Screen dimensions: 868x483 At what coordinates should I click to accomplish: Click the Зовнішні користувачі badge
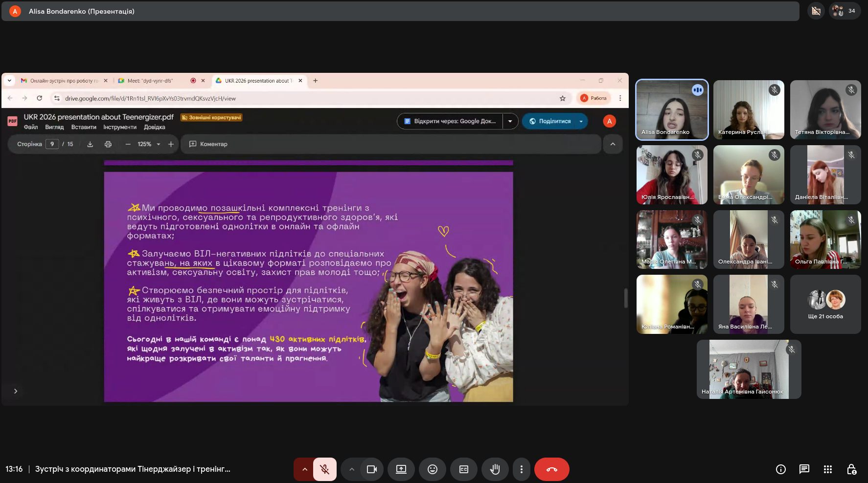[211, 117]
